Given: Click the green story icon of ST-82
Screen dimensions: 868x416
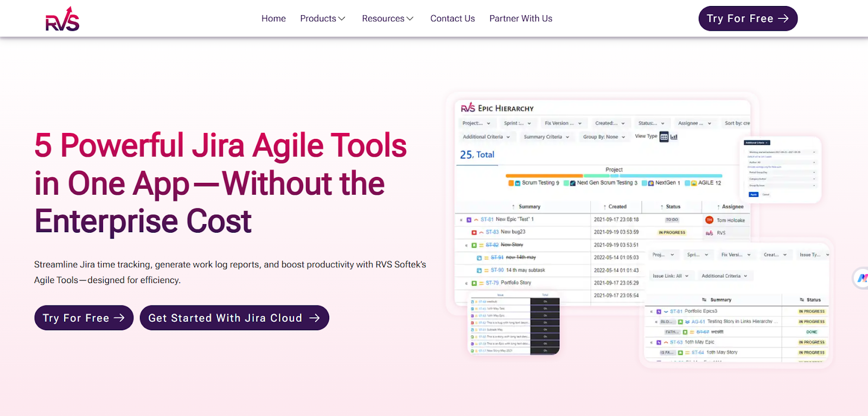Looking at the screenshot, I should 474,245.
